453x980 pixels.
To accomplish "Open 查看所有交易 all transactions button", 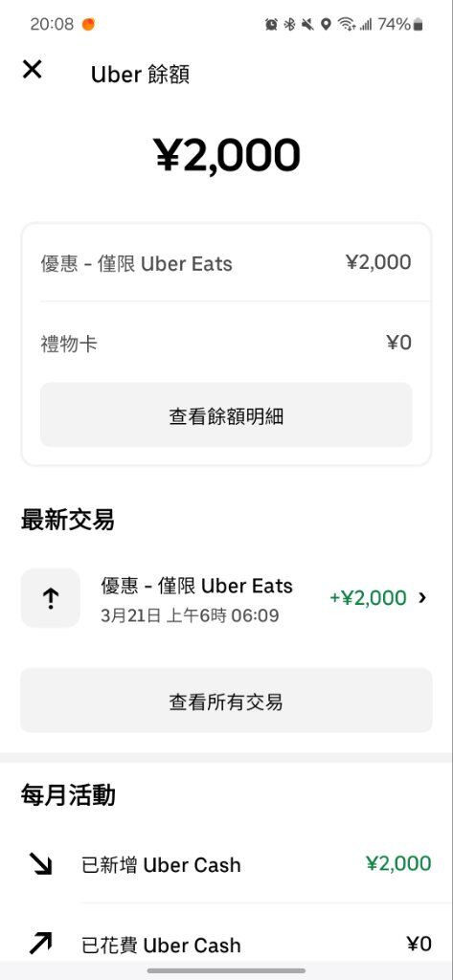I will [x=226, y=701].
